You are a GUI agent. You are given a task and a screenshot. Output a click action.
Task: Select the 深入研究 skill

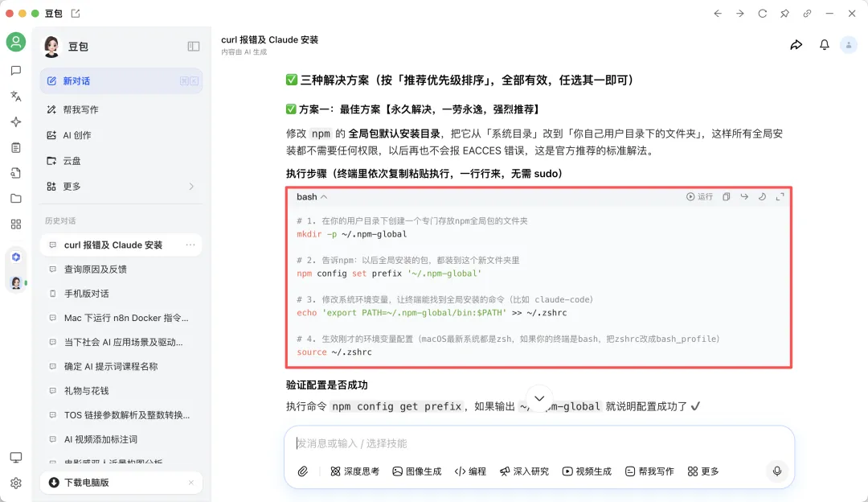point(524,471)
